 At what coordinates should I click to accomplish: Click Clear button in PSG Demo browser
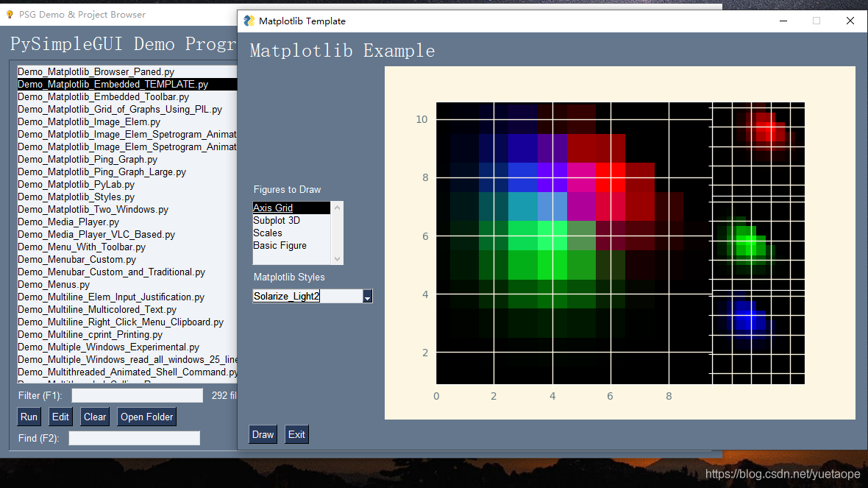[x=95, y=417]
